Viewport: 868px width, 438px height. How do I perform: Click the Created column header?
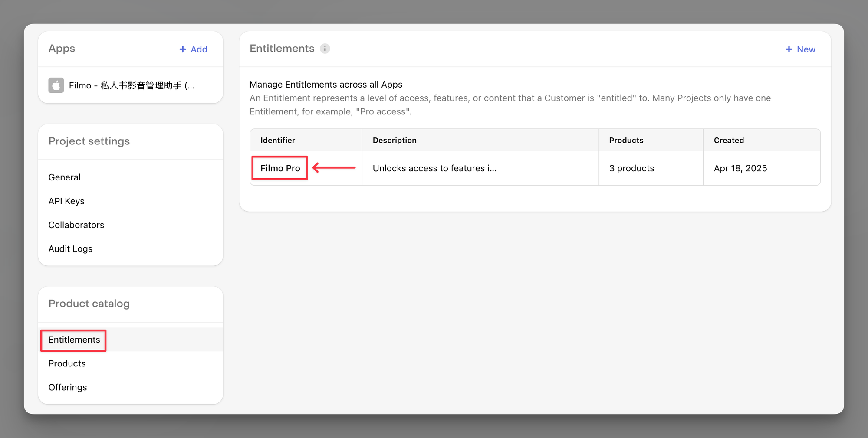pyautogui.click(x=729, y=141)
